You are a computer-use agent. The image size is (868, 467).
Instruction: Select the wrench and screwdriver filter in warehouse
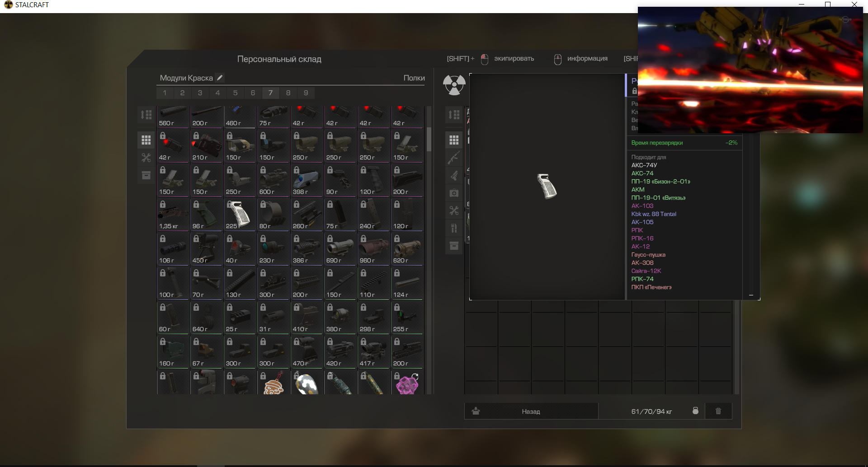(x=146, y=158)
